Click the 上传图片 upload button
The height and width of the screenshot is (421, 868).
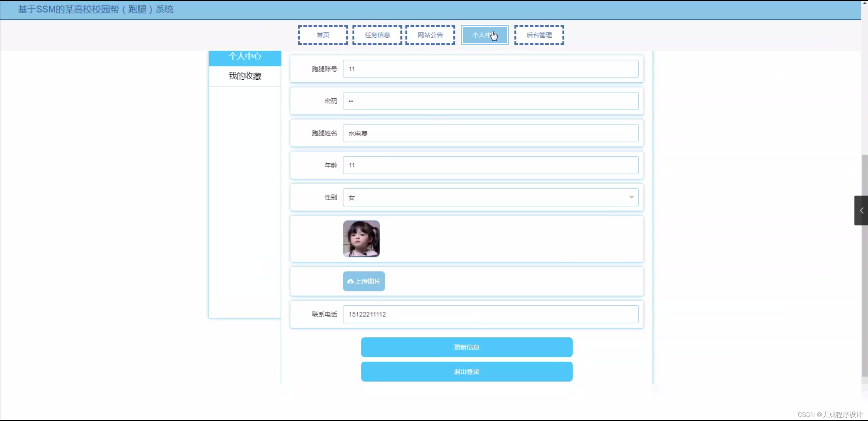point(363,281)
